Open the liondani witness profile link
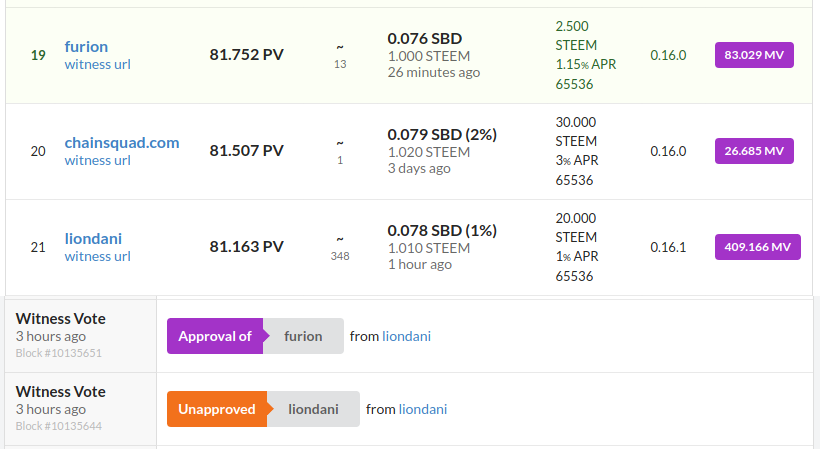The width and height of the screenshot is (820, 449). (x=93, y=239)
